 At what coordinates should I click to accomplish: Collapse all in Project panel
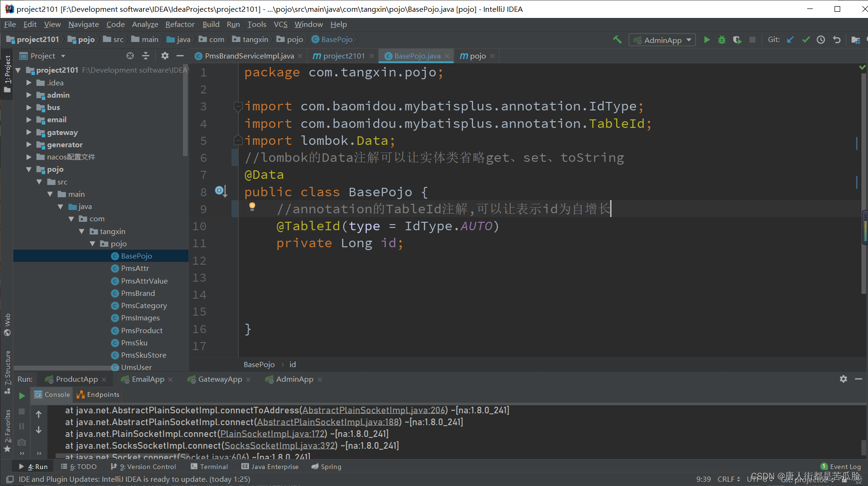pyautogui.click(x=146, y=56)
